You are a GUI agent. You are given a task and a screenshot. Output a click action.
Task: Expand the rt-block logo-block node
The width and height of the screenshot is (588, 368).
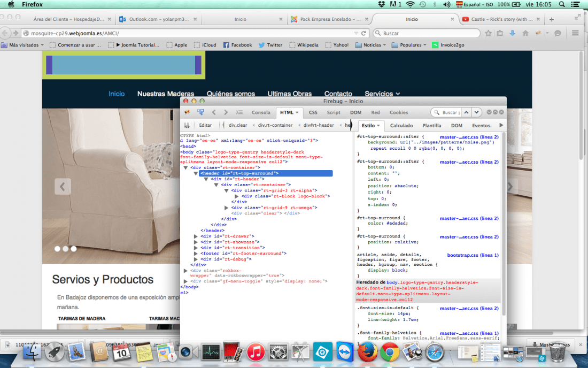coord(237,196)
